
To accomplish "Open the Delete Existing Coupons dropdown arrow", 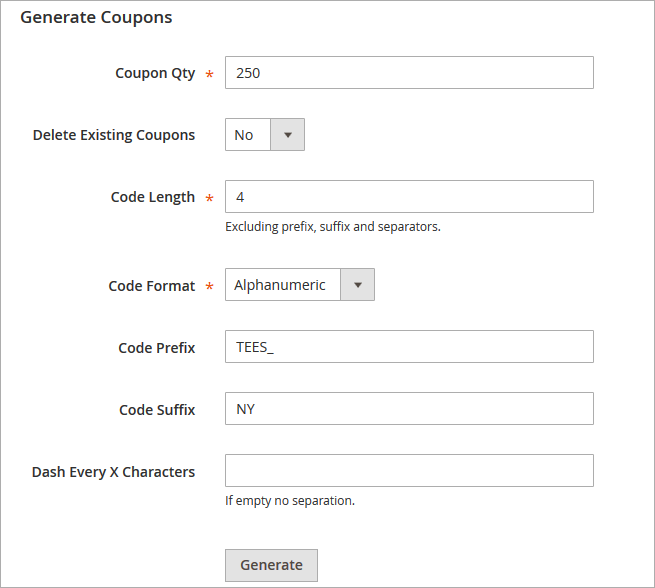I will click(288, 135).
